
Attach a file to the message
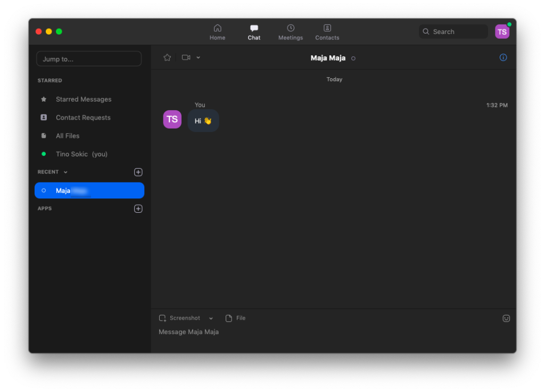pyautogui.click(x=235, y=318)
